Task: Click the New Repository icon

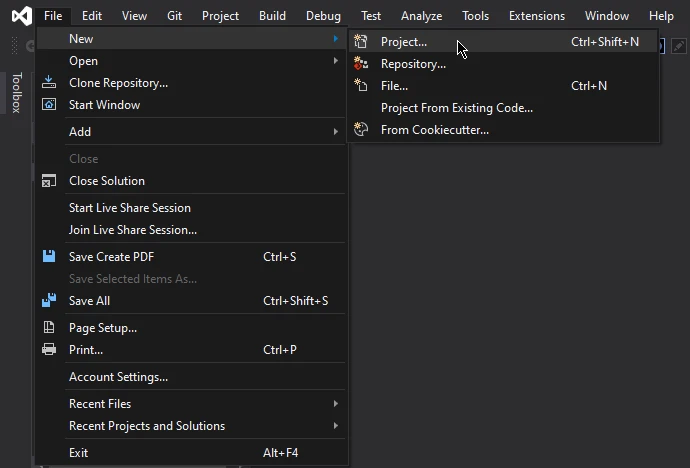Action: click(x=361, y=64)
